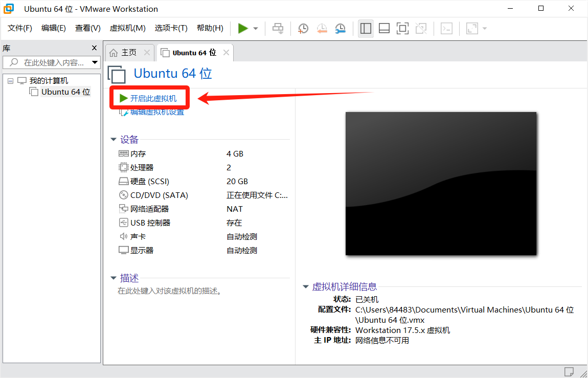588x378 pixels.
Task: Click send Ctrl+Alt+Del toolbar icon
Action: 278,29
